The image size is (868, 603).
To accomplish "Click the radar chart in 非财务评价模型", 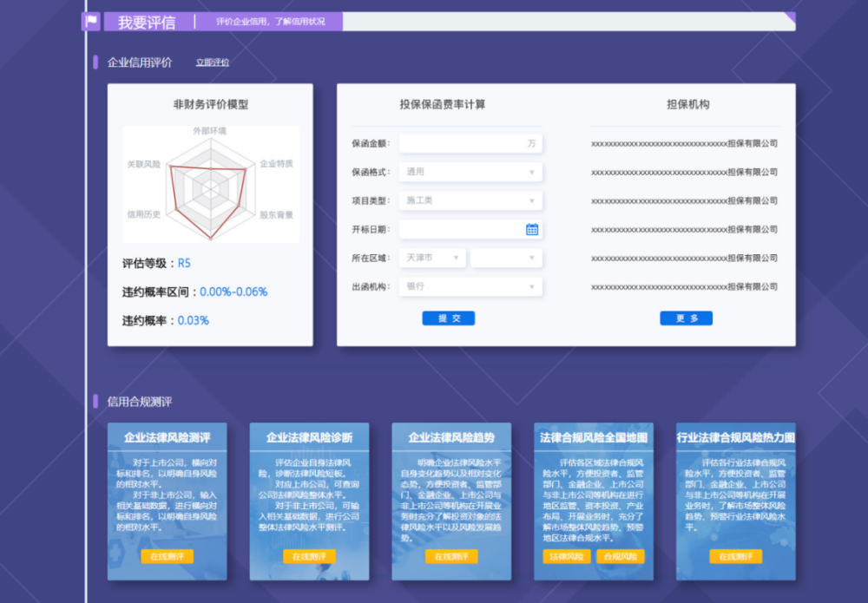I will (210, 185).
